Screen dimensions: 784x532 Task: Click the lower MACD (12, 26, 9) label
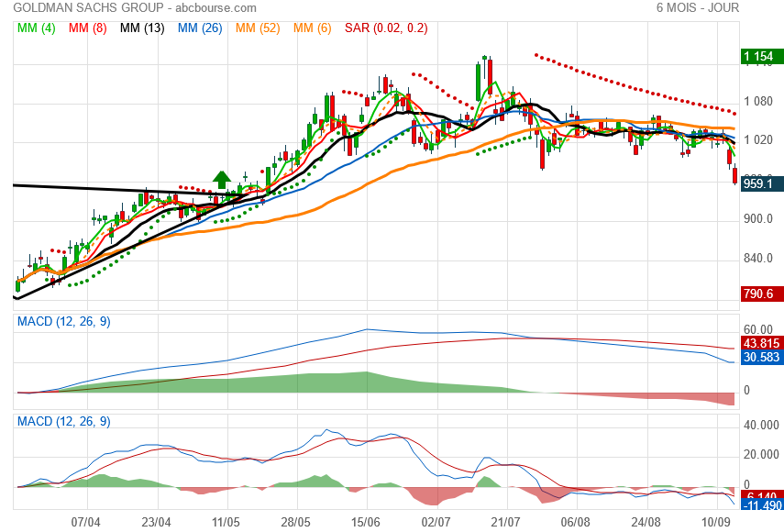(64, 422)
